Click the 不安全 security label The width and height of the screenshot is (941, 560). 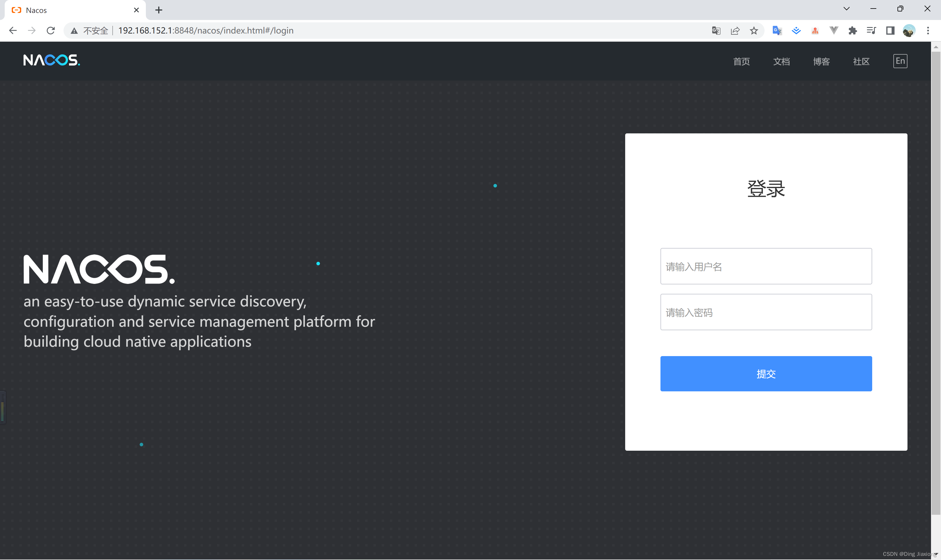click(96, 31)
